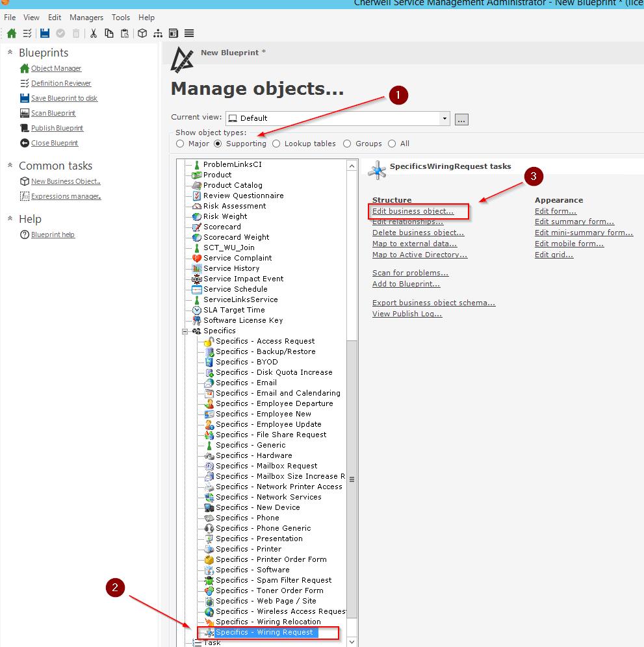Image resolution: width=644 pixels, height=647 pixels.
Task: Click the green Home toolbar icon
Action: click(x=11, y=34)
